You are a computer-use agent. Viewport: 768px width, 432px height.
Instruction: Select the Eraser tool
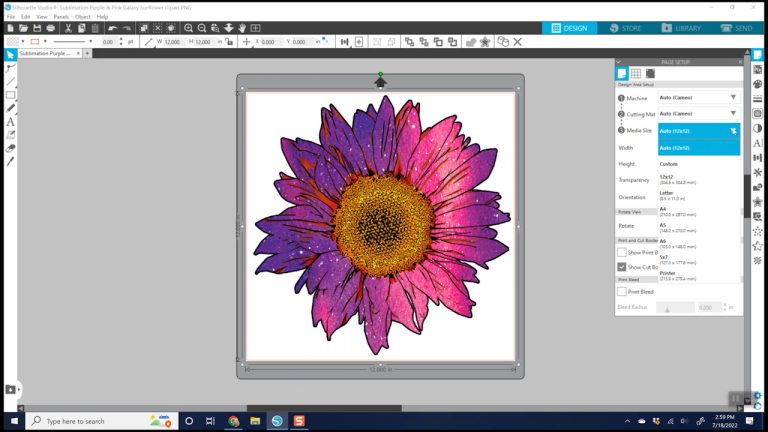click(10, 148)
